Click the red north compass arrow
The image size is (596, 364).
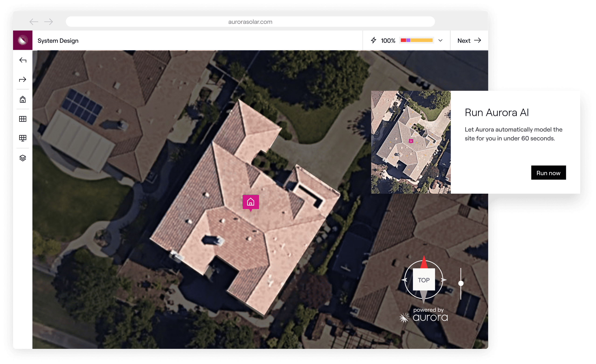(x=424, y=262)
